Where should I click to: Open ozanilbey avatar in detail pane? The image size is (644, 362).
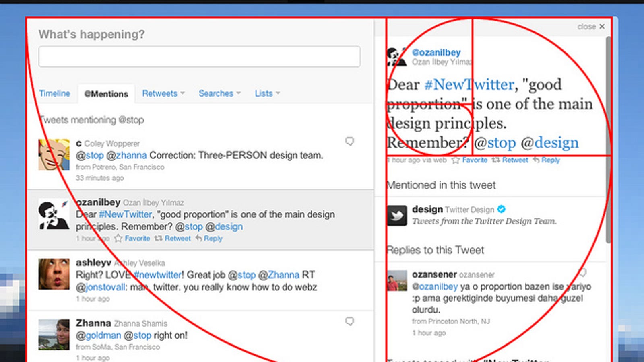[396, 57]
